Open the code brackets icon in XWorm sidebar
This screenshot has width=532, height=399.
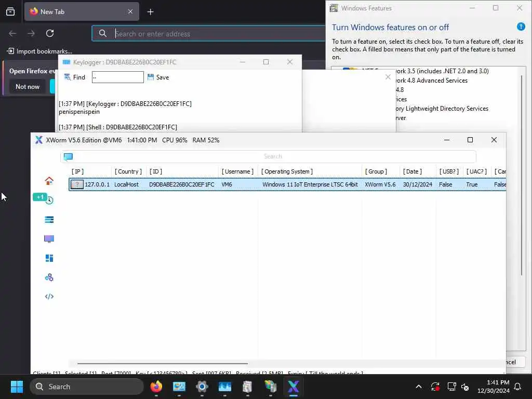49,297
